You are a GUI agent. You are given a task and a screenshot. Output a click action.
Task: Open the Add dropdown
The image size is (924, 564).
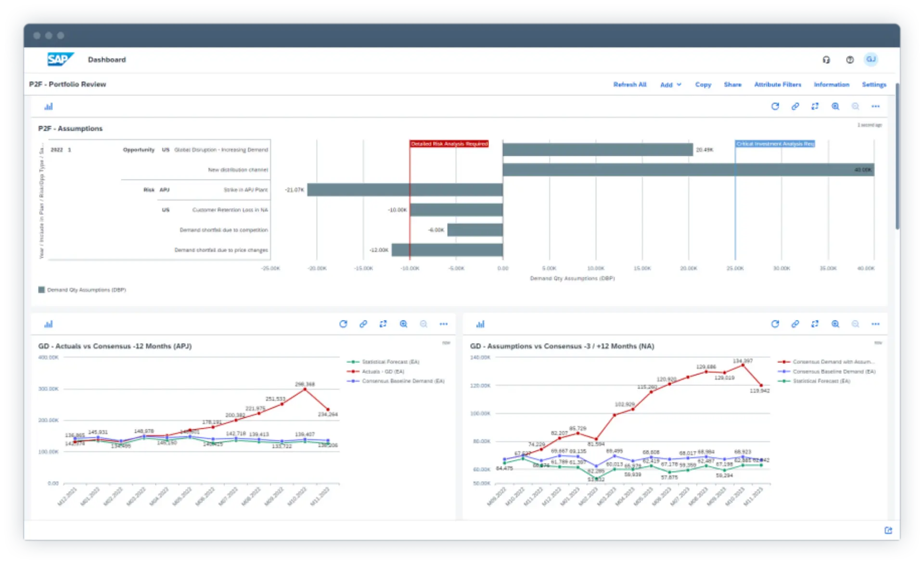[x=670, y=85]
